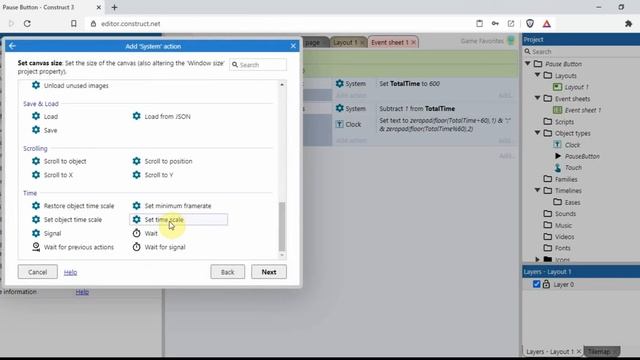Screen dimensions: 640x360
Task: Open the Brave shields icon
Action: tap(530, 24)
